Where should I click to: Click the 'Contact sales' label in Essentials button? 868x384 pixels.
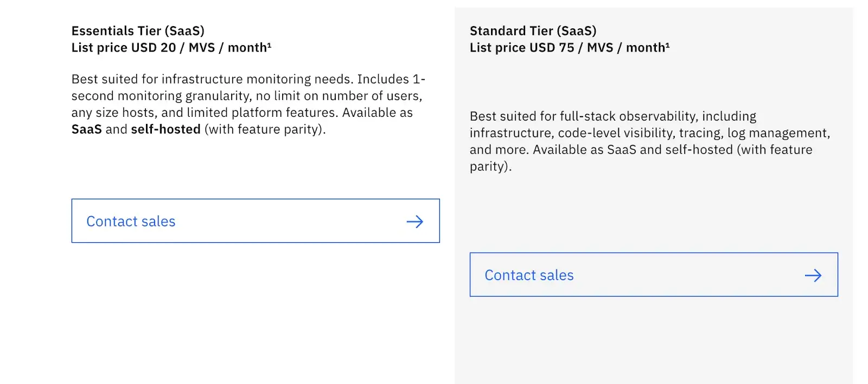(x=131, y=222)
